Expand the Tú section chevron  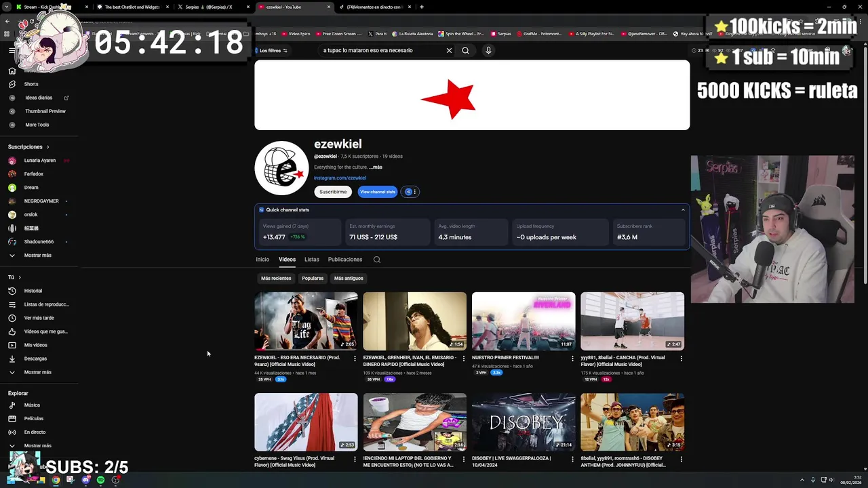point(20,277)
